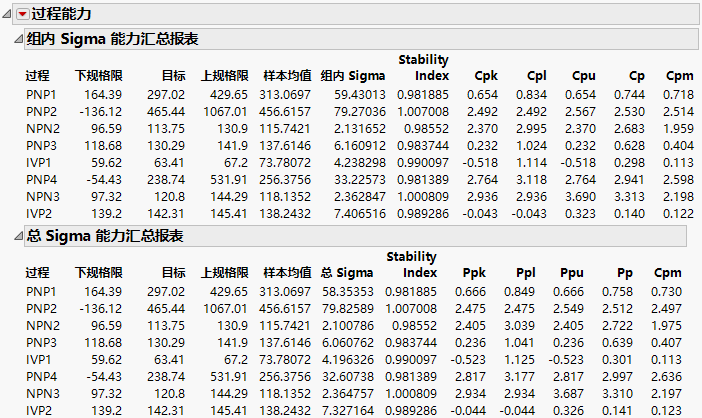Click 组内 Sigma value 7.406516
Image resolution: width=702 pixels, height=418 pixels.
(360, 214)
